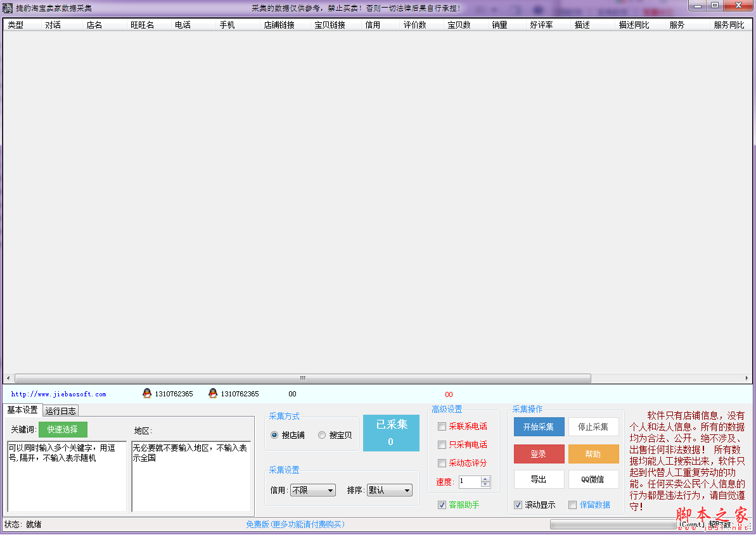Expand the 排序 dropdown showing 默认
The height and width of the screenshot is (535, 756).
(x=389, y=490)
